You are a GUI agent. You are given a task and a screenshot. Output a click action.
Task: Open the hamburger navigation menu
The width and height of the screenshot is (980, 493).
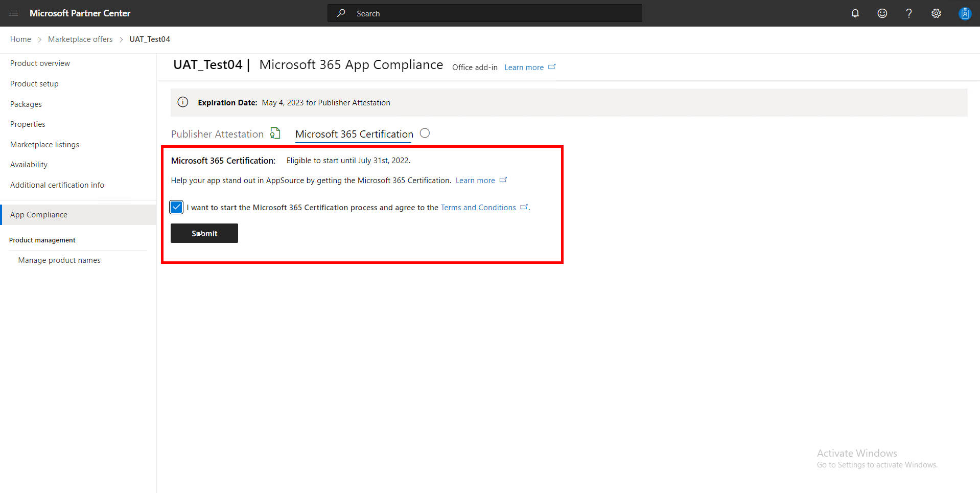point(14,13)
